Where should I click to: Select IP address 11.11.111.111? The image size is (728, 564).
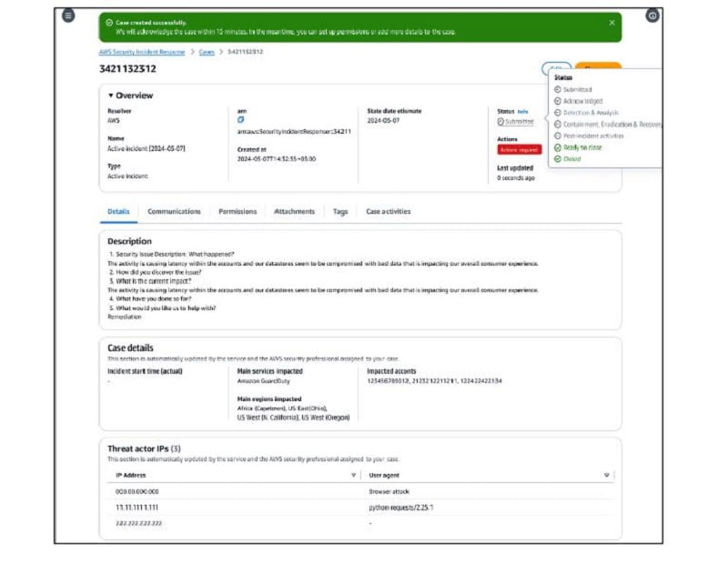point(137,508)
